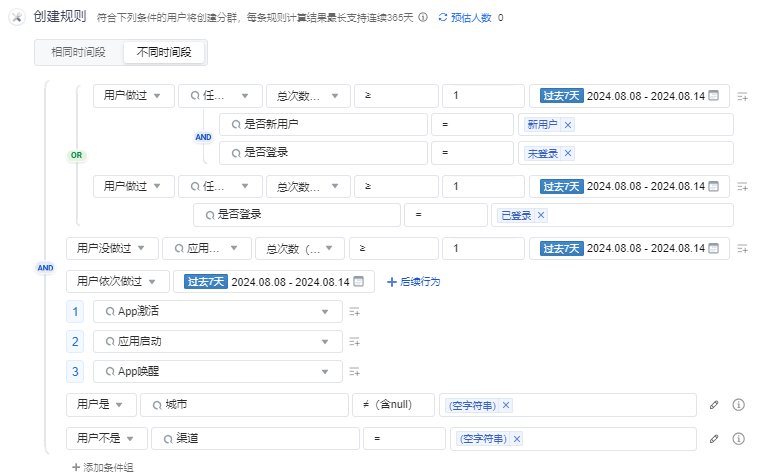Remove the 未登录 tag
This screenshot has height=475, width=784.
(568, 154)
